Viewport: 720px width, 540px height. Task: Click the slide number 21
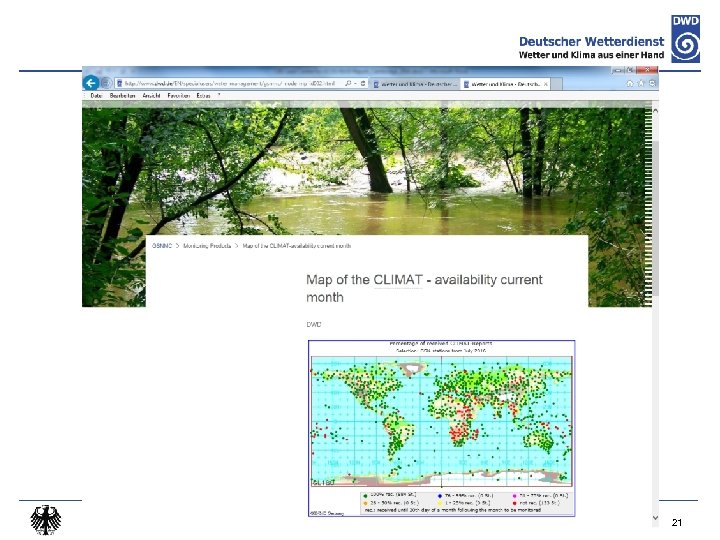(x=677, y=523)
